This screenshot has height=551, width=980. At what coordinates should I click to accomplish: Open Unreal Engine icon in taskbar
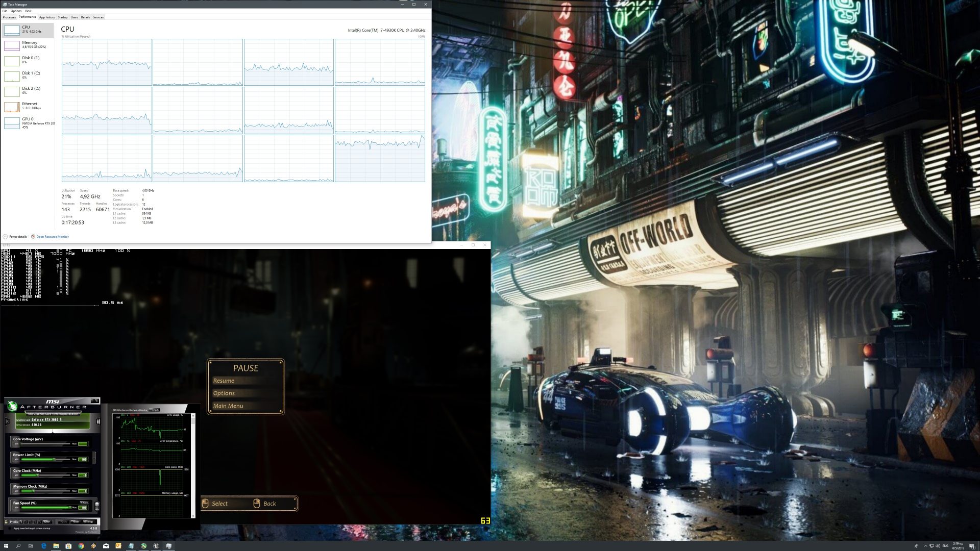pyautogui.click(x=156, y=545)
